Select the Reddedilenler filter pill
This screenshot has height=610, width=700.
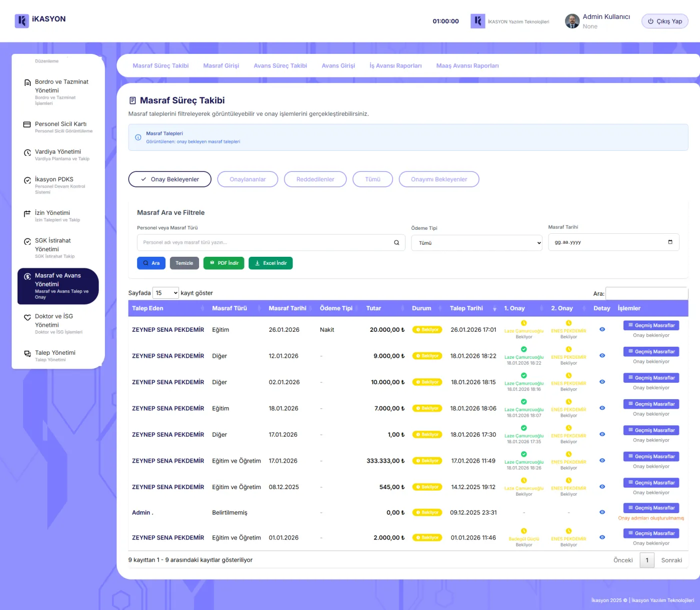point(315,179)
